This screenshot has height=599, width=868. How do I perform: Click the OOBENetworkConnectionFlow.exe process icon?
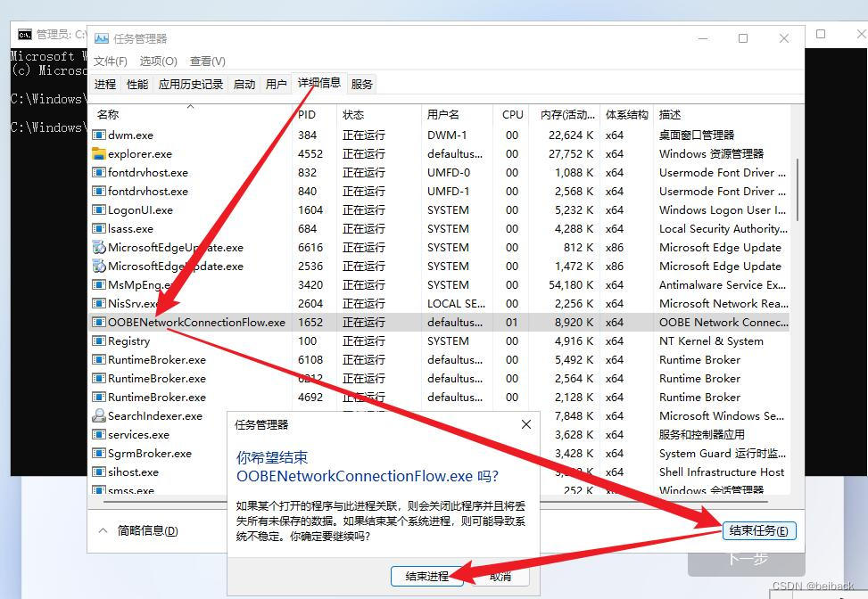tap(98, 323)
